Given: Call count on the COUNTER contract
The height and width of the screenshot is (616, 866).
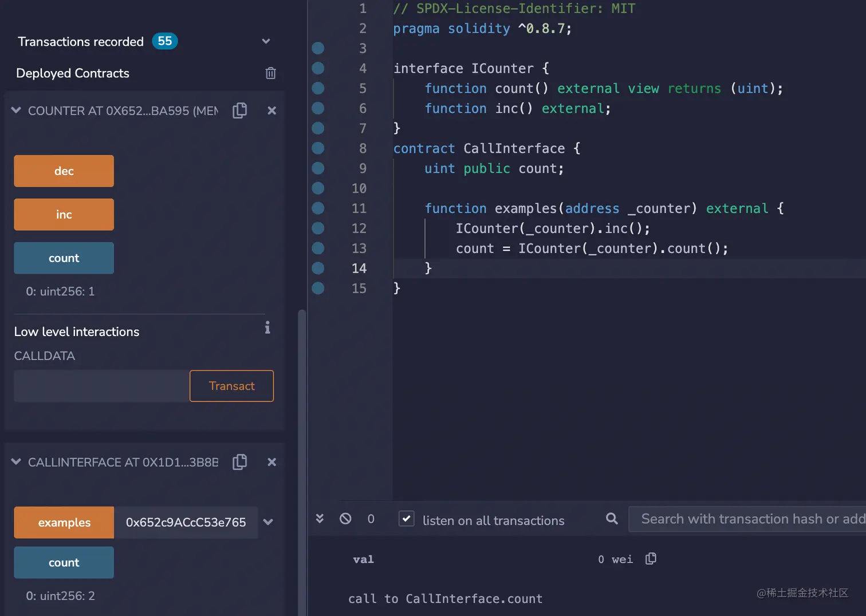Looking at the screenshot, I should point(64,258).
